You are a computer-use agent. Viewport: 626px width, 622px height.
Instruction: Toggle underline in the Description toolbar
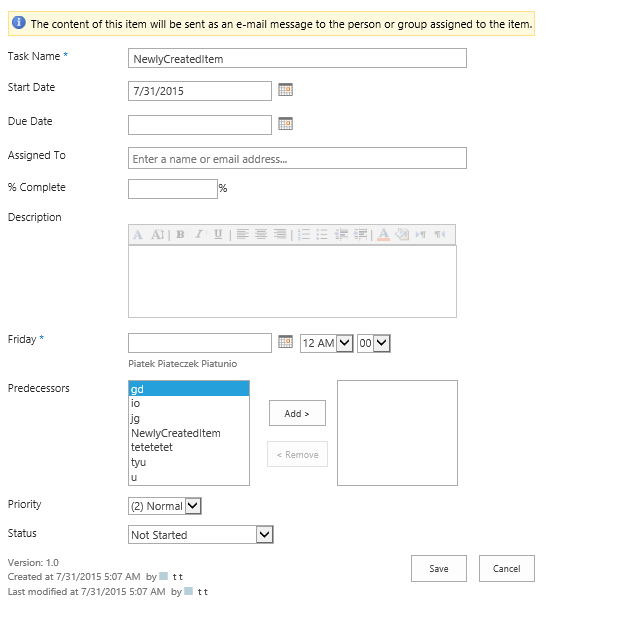218,234
